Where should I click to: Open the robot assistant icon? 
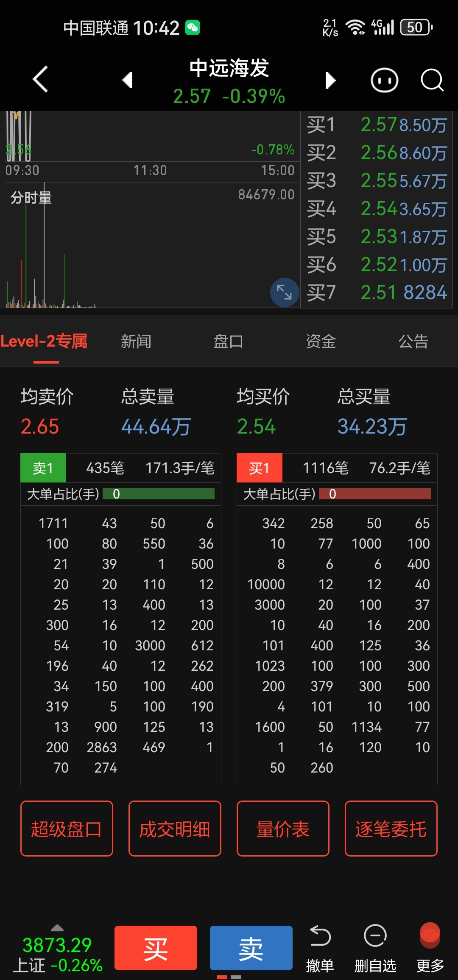[x=384, y=80]
